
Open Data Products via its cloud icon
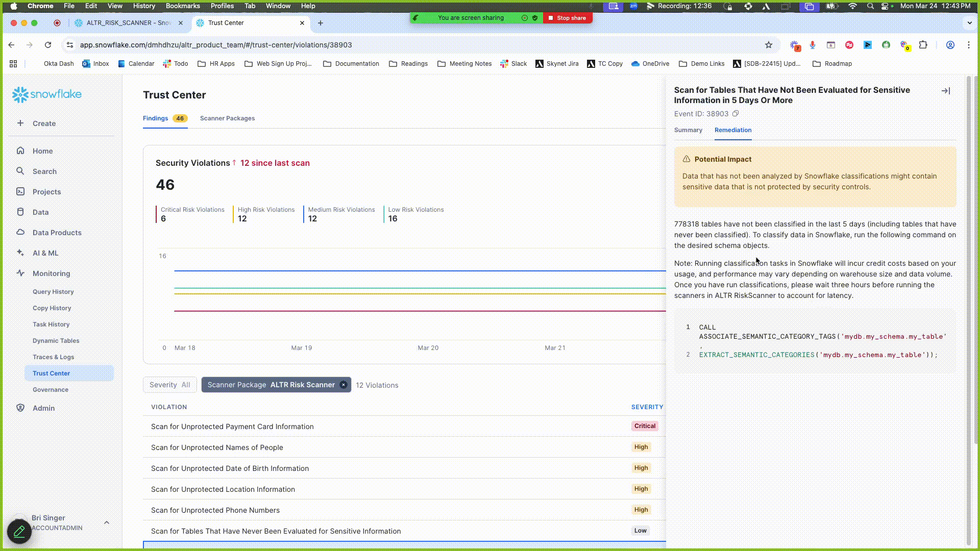coord(20,232)
